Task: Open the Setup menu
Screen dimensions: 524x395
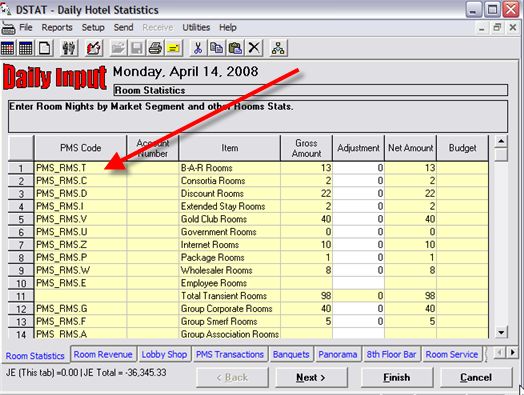Action: (x=93, y=27)
